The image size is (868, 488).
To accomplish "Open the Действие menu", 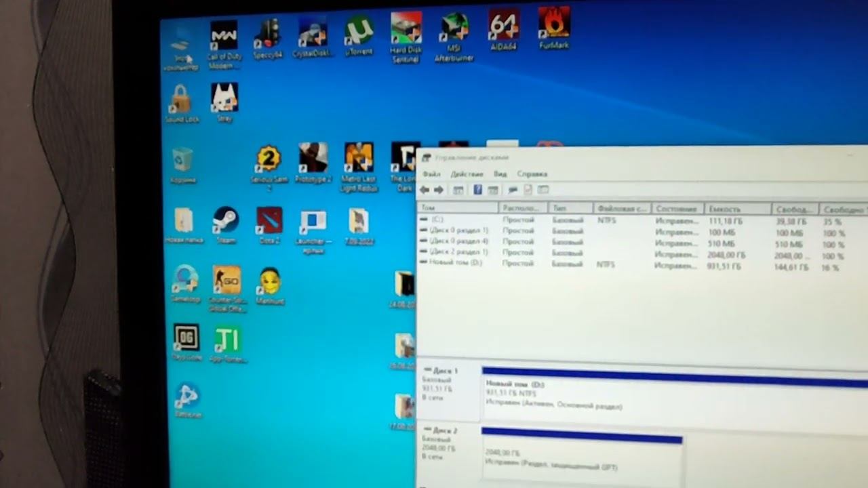I will point(467,174).
